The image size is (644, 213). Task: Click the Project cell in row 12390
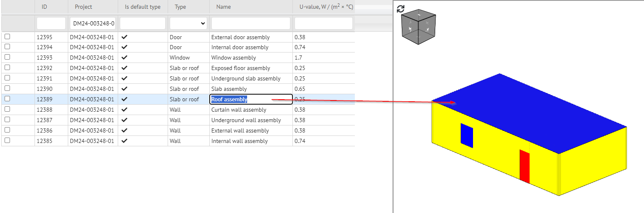(92, 89)
